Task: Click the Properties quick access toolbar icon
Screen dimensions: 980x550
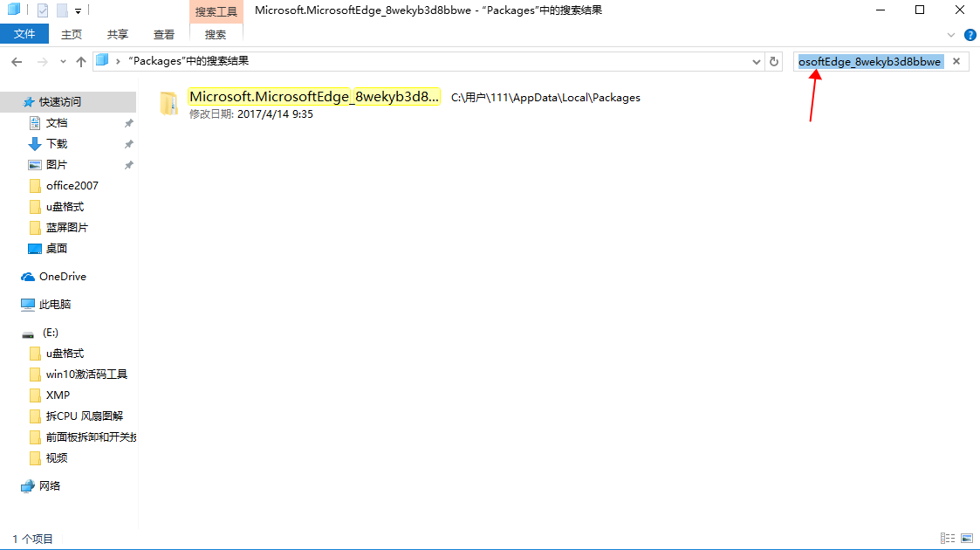Action: 43,10
